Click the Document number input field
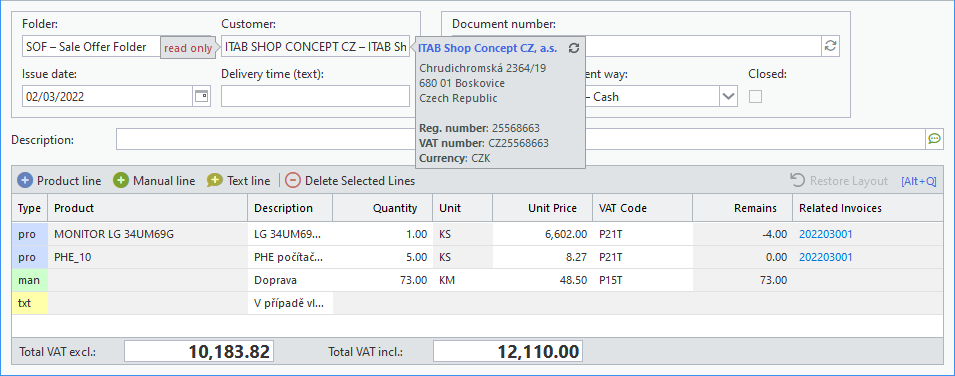Viewport: 955px width, 376px height. click(x=703, y=46)
